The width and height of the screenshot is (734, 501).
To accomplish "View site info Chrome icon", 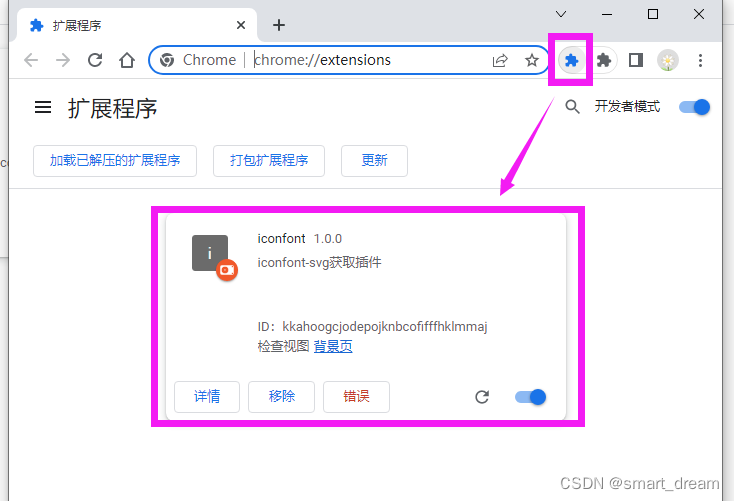I will [167, 60].
